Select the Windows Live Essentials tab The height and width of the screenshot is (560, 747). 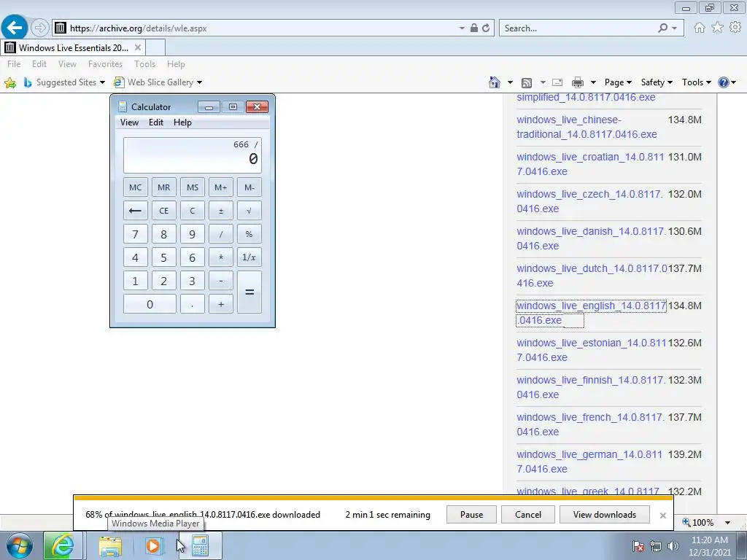pos(74,47)
